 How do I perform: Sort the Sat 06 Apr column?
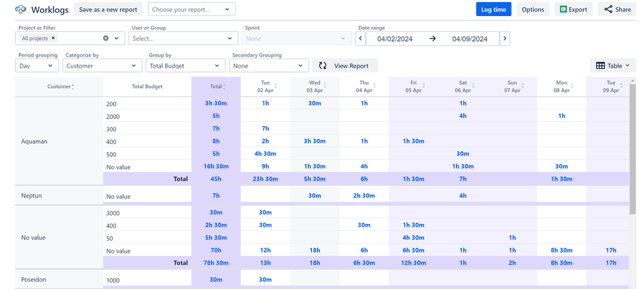tap(473, 86)
